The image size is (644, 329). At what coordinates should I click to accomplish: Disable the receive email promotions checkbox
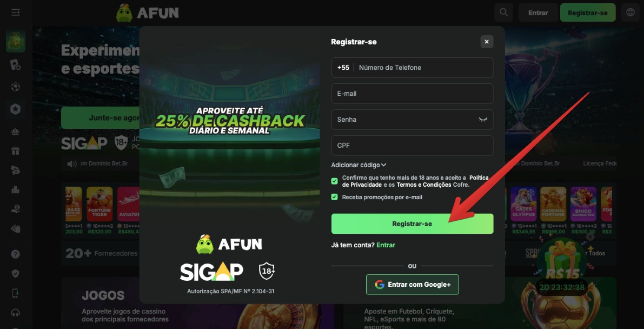tap(335, 196)
